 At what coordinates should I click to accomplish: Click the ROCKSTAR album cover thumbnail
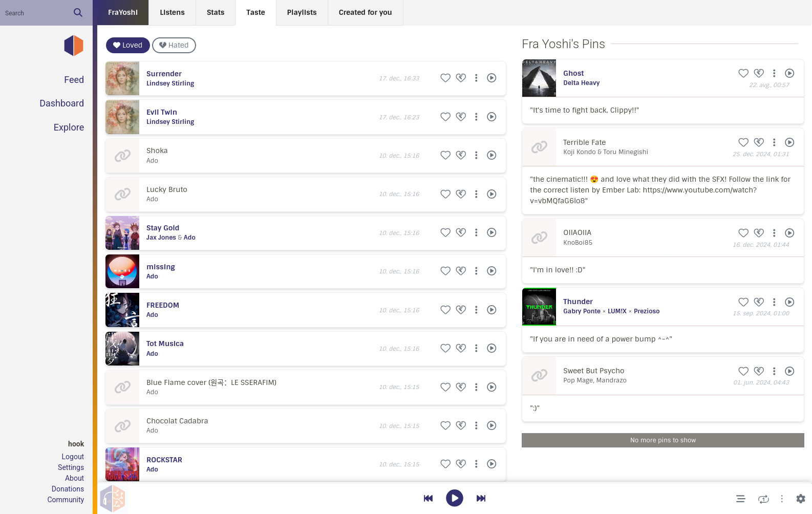coord(122,464)
